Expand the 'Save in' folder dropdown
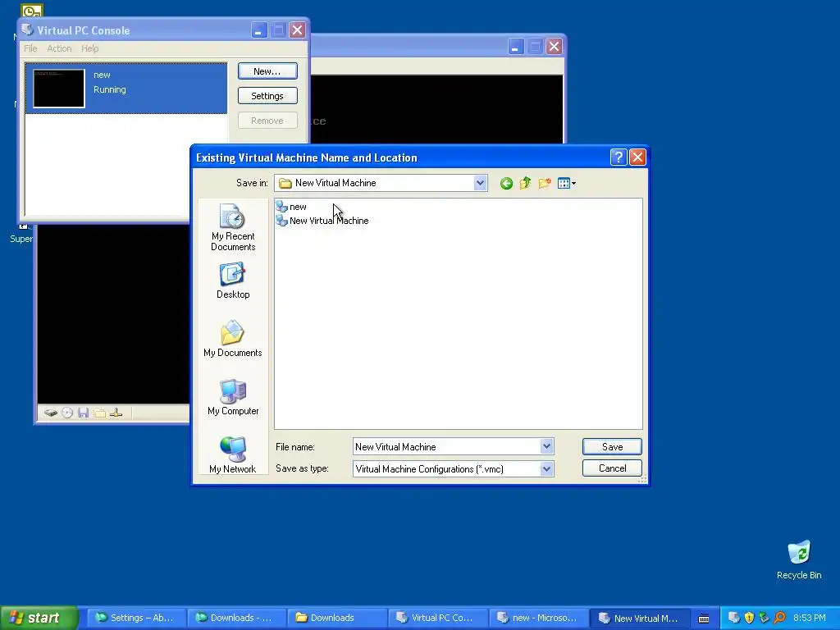The width and height of the screenshot is (840, 630). 480,183
